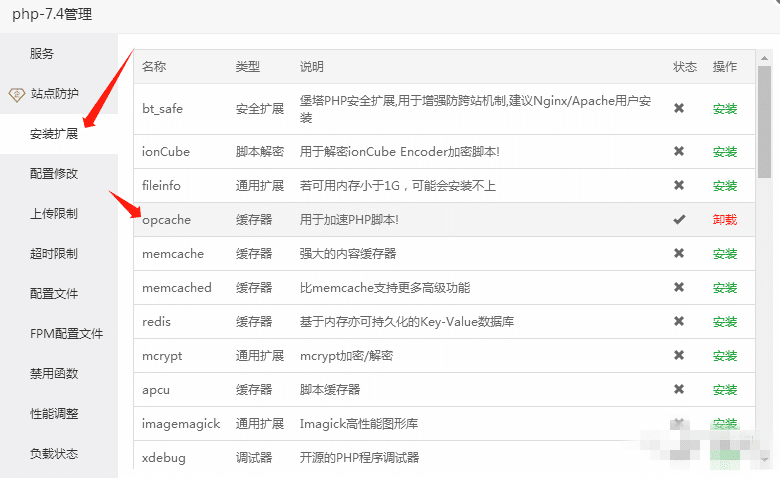Install the redis extension
The image size is (780, 478).
(x=725, y=322)
